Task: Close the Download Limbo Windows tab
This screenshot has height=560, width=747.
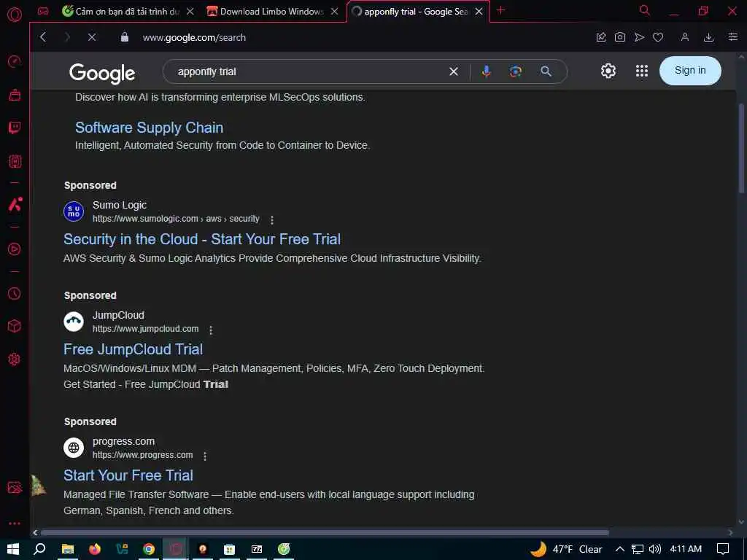Action: point(334,12)
